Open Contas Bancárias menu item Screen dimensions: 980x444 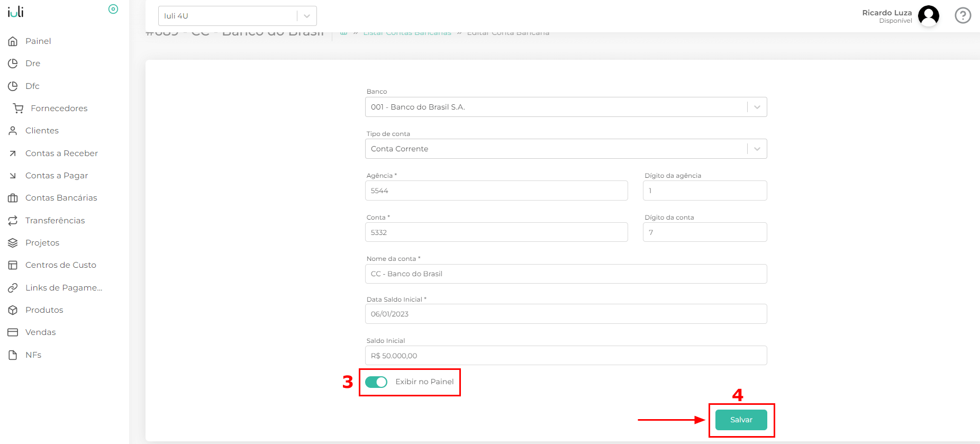tap(61, 198)
